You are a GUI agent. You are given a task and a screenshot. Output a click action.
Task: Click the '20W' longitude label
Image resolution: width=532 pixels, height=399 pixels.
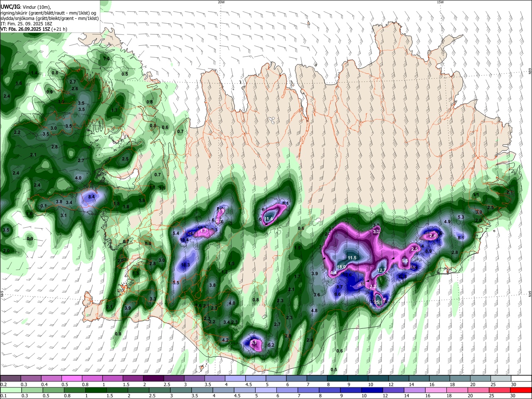221,2
